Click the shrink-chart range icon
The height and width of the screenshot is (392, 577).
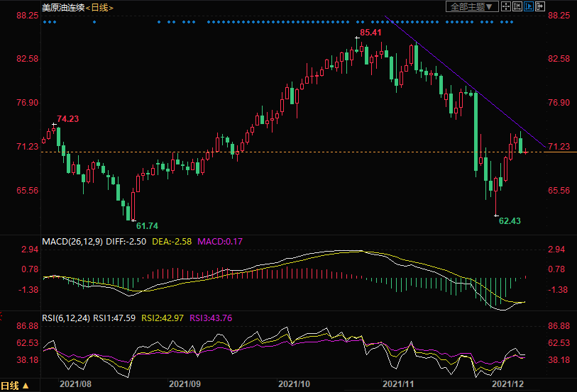pyautogui.click(x=517, y=6)
